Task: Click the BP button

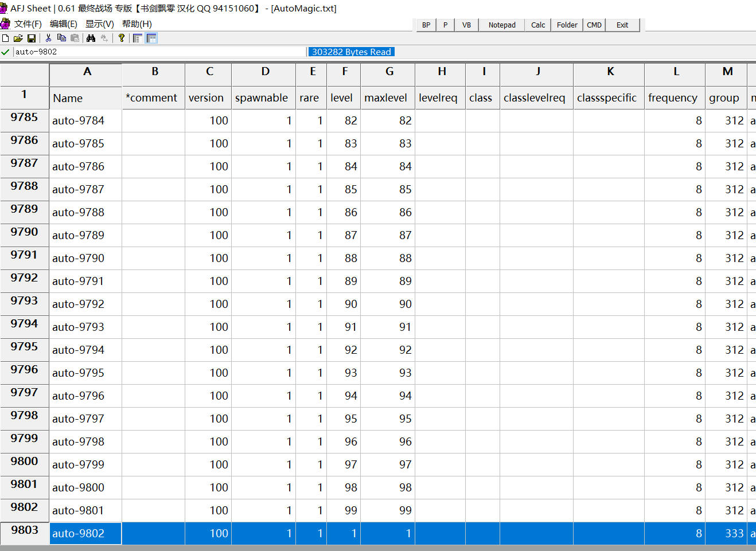Action: pyautogui.click(x=426, y=25)
